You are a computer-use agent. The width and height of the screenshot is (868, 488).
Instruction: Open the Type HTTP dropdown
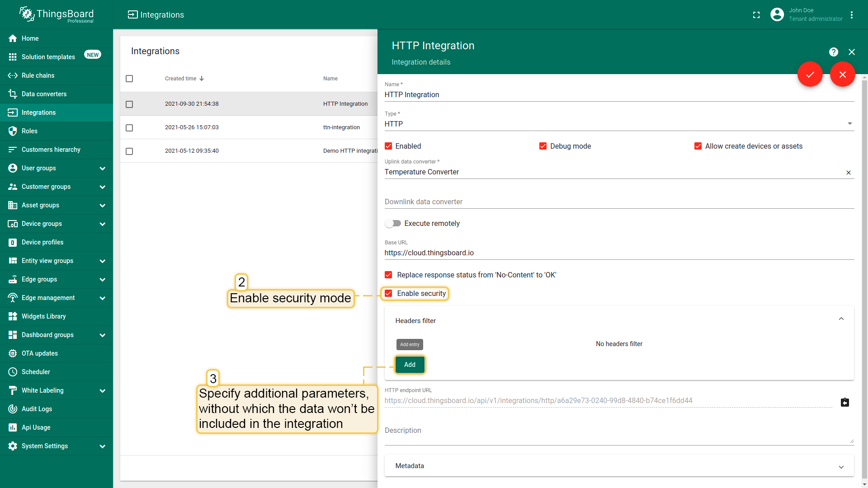[618, 124]
